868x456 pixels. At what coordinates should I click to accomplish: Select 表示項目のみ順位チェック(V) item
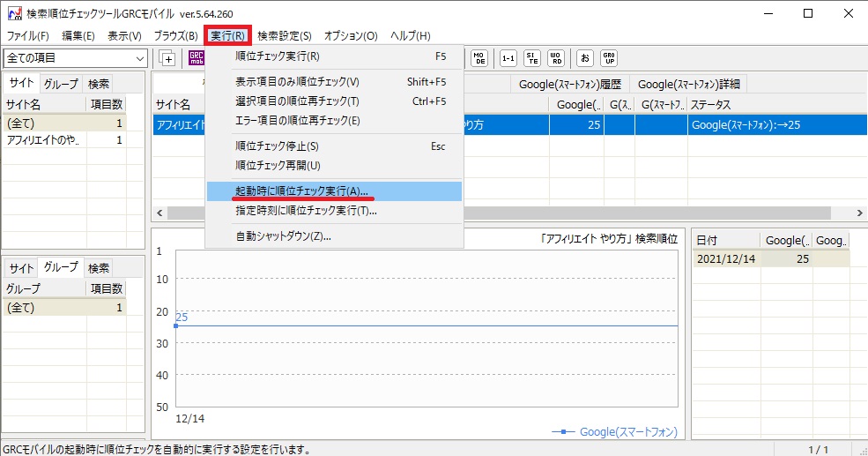[x=334, y=82]
